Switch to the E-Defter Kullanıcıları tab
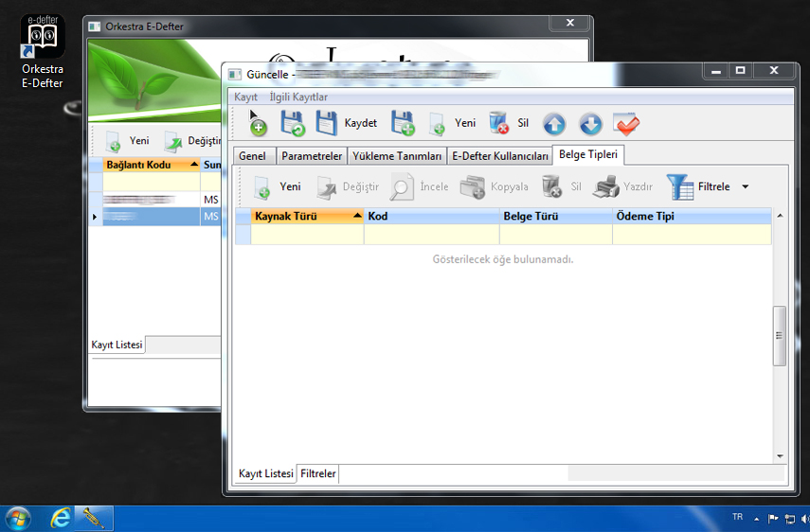The image size is (810, 532). (x=500, y=156)
